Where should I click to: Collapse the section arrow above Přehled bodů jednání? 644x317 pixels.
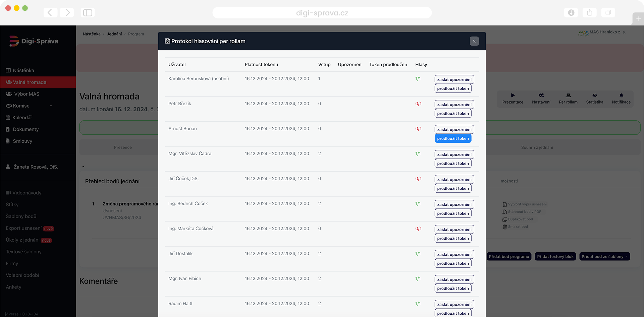pos(83,166)
